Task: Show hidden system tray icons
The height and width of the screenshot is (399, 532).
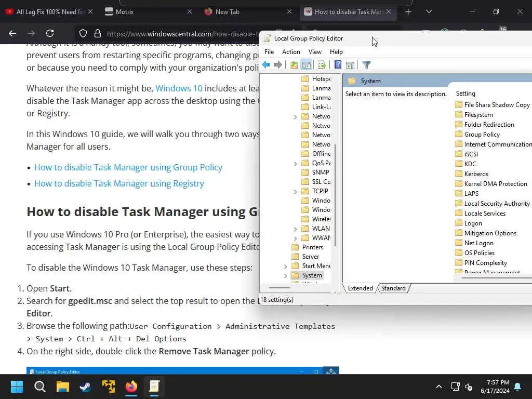Action: click(438, 387)
